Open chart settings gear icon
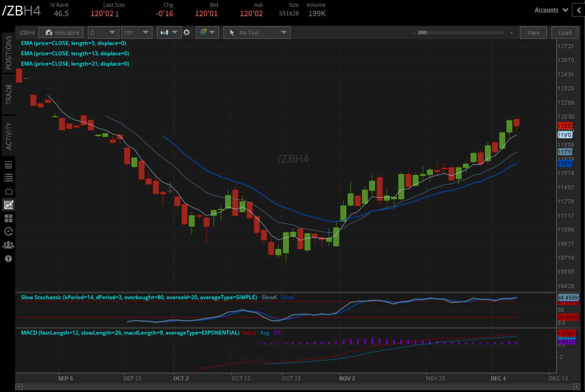 tap(187, 32)
